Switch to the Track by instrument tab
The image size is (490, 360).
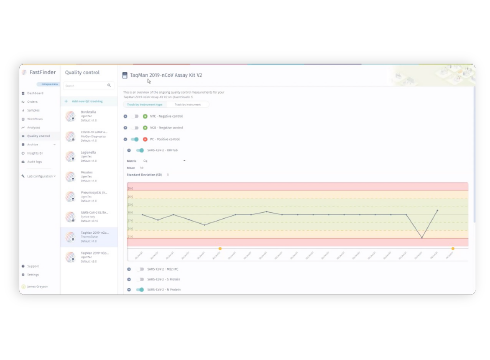188,105
